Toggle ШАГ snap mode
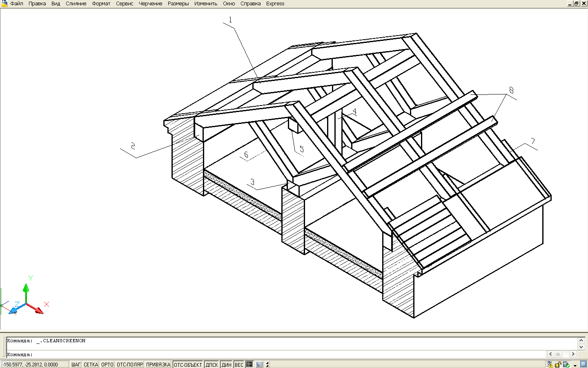Image resolution: width=588 pixels, height=368 pixels. pyautogui.click(x=76, y=365)
